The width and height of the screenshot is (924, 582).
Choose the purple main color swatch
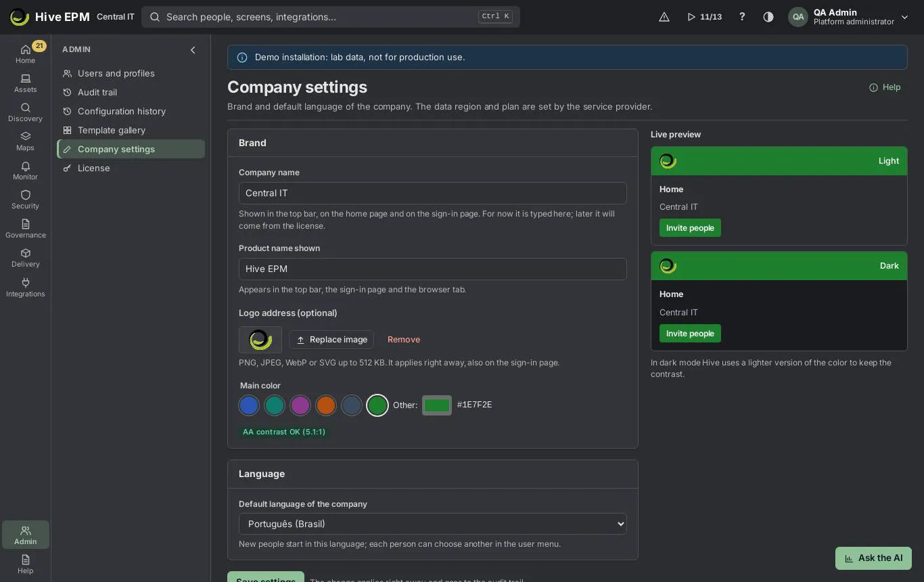(300, 405)
